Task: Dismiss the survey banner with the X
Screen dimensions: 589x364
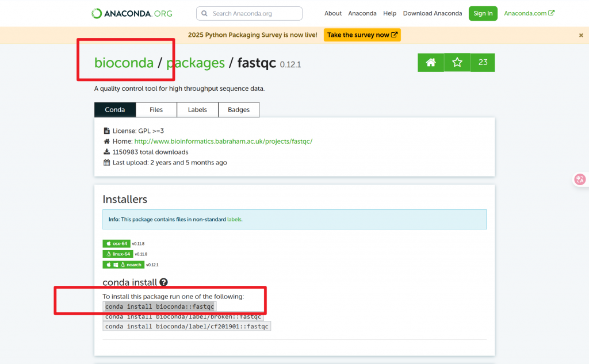Action: pyautogui.click(x=581, y=35)
